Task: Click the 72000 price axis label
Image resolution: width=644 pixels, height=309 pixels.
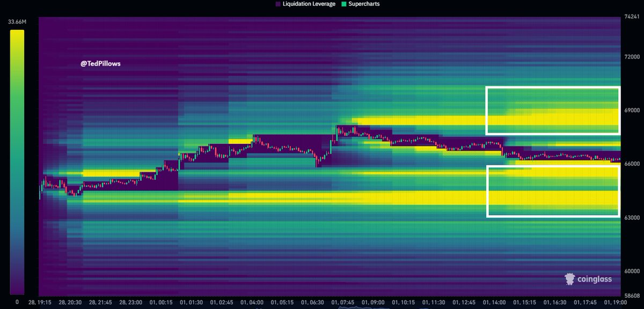Action: click(x=632, y=56)
